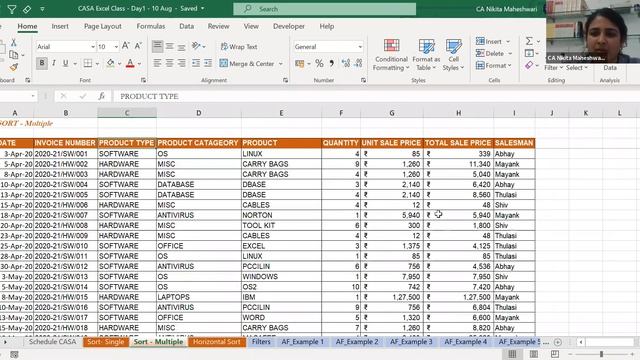The image size is (640, 360).
Task: Click Increase Decimal icon
Action: pos(346,63)
